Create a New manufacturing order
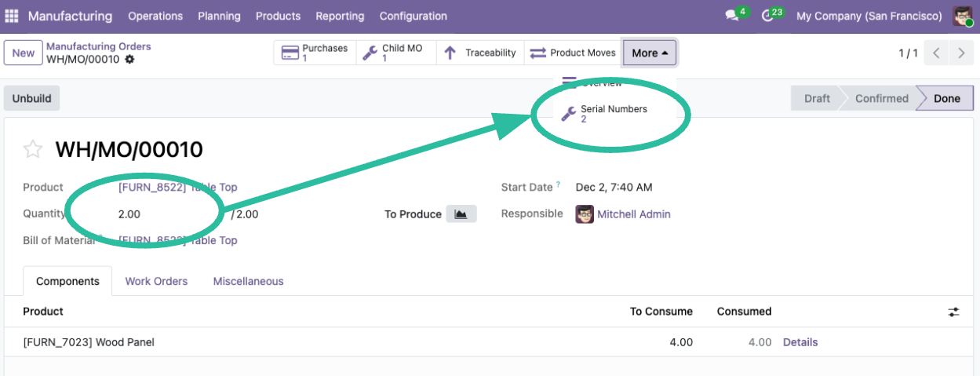980x376 pixels. point(24,53)
